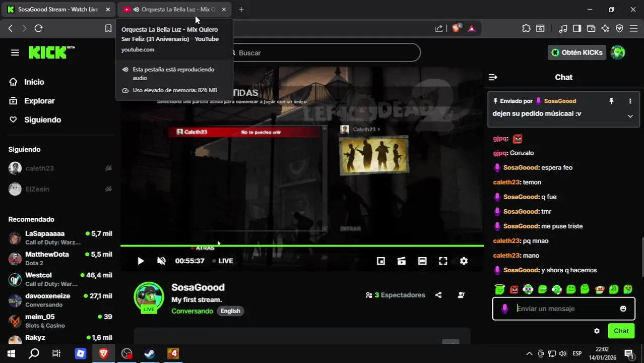
Task: Reload the page
Action: click(x=38, y=29)
